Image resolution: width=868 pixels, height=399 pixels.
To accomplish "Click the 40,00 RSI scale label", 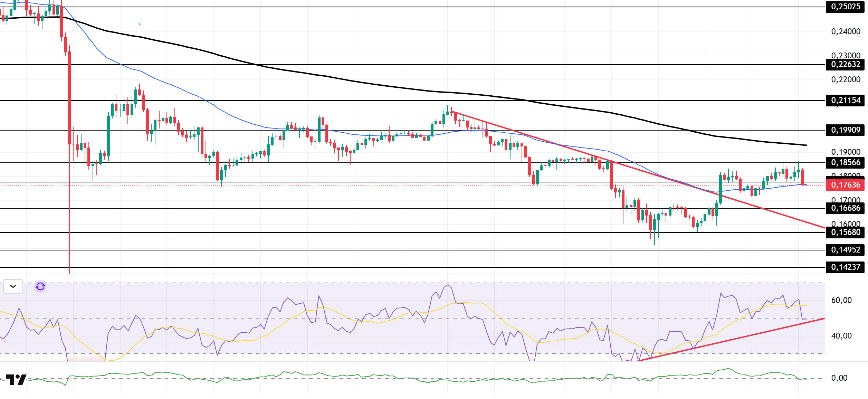I will [x=841, y=336].
